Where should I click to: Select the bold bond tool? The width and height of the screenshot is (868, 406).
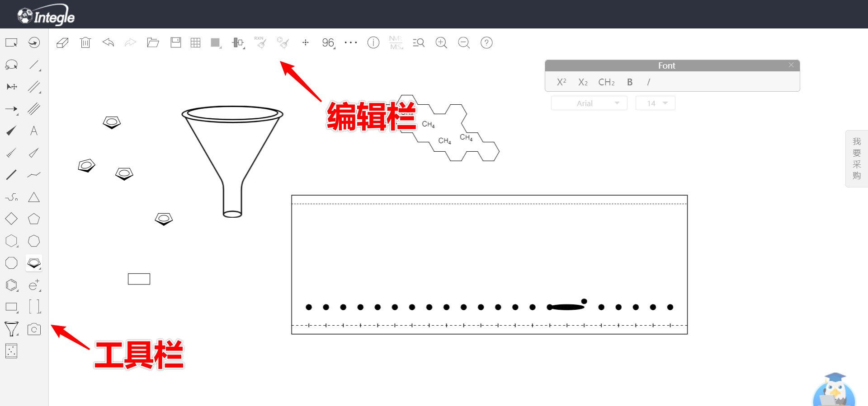11,175
